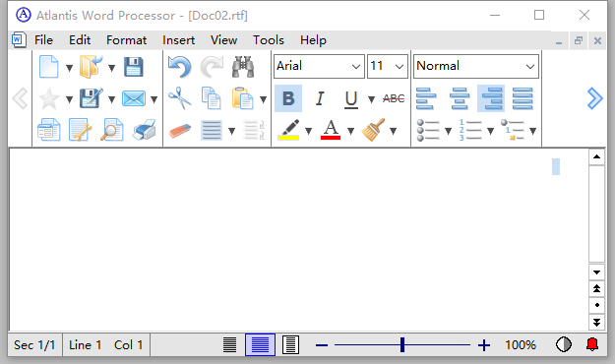Apply an outline multilevel list icon
The image size is (615, 364).
tap(513, 130)
